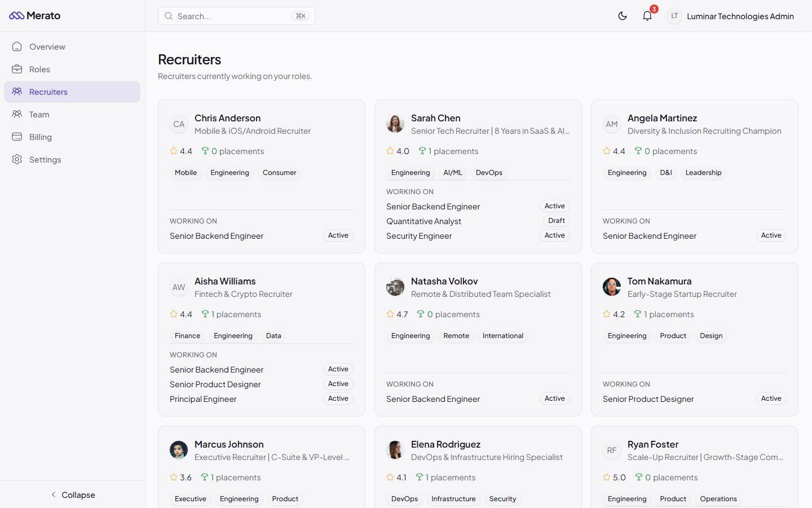Click the star rating next to Sarah Chen
The height and width of the screenshot is (508, 812).
tap(390, 151)
